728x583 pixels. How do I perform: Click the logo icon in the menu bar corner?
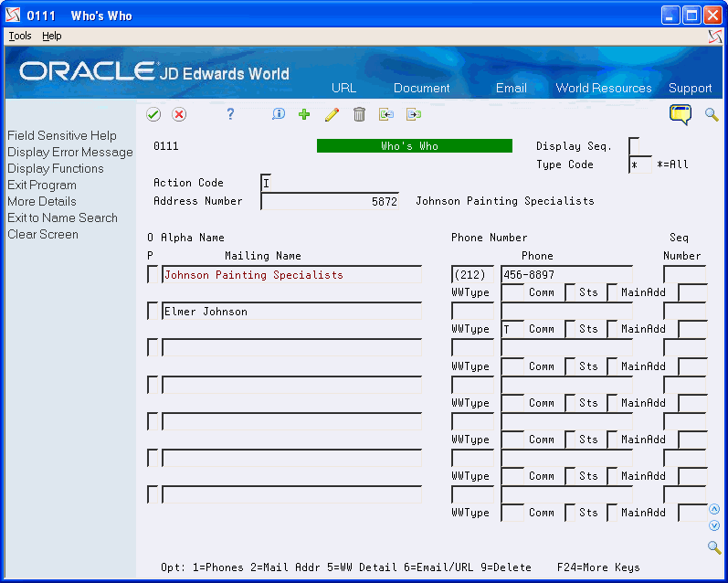pyautogui.click(x=715, y=37)
